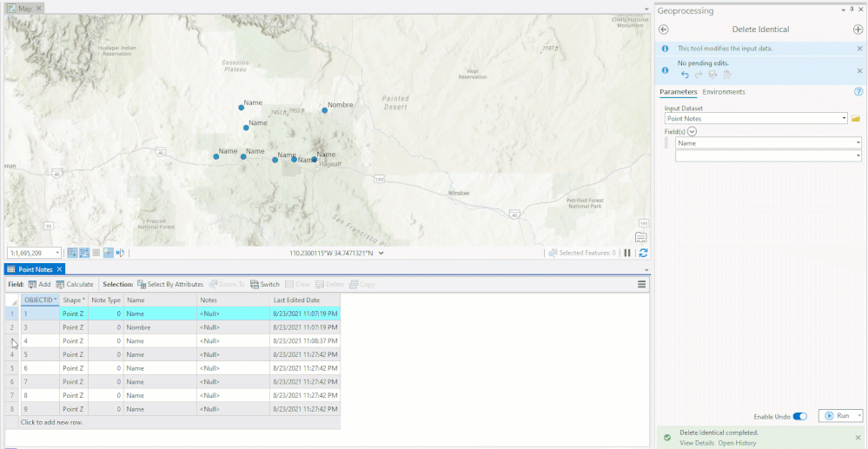Image resolution: width=868 pixels, height=449 pixels.
Task: Click the fourth highlighted icon before arrow icon
Action: tap(108, 253)
